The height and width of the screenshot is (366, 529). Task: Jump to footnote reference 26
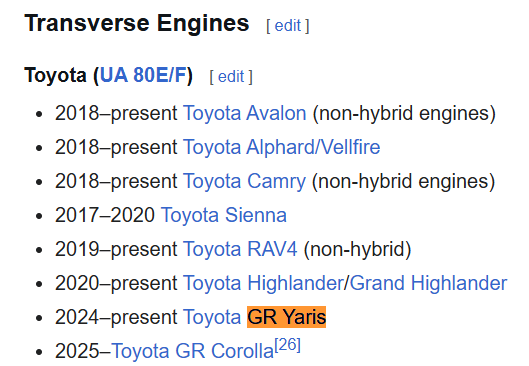point(287,345)
